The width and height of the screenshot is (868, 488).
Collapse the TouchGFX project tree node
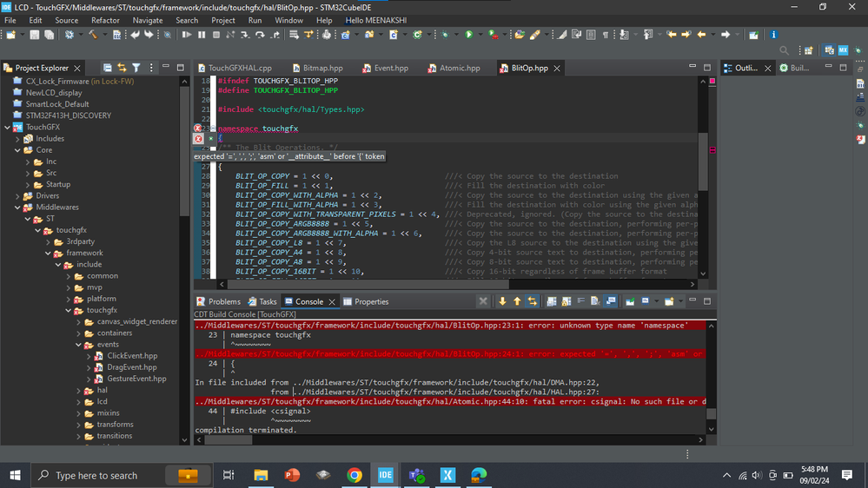pos(8,127)
